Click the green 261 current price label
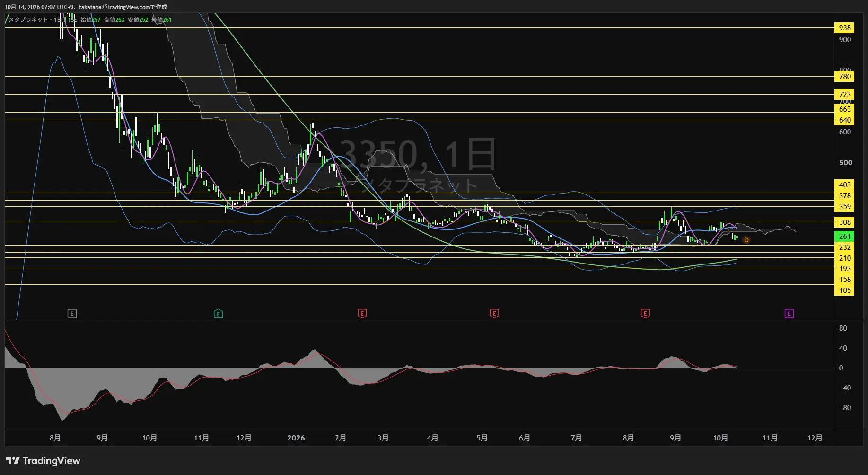 click(x=844, y=237)
